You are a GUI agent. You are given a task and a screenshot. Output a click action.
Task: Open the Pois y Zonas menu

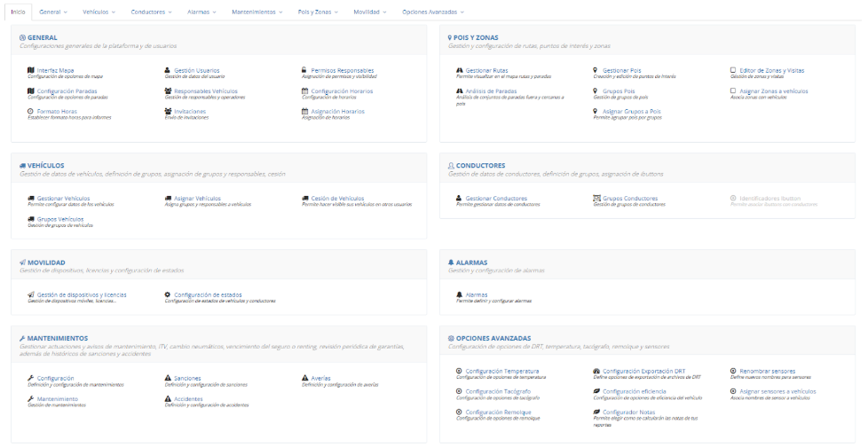coord(319,12)
